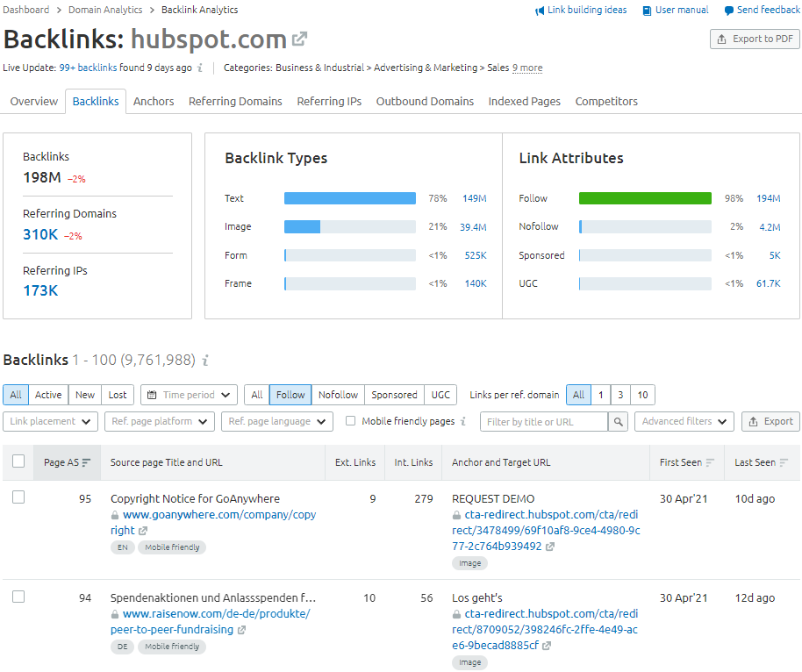Click the Mobile friendly tag on GoAnywhere row
The height and width of the screenshot is (672, 802).
[x=172, y=547]
